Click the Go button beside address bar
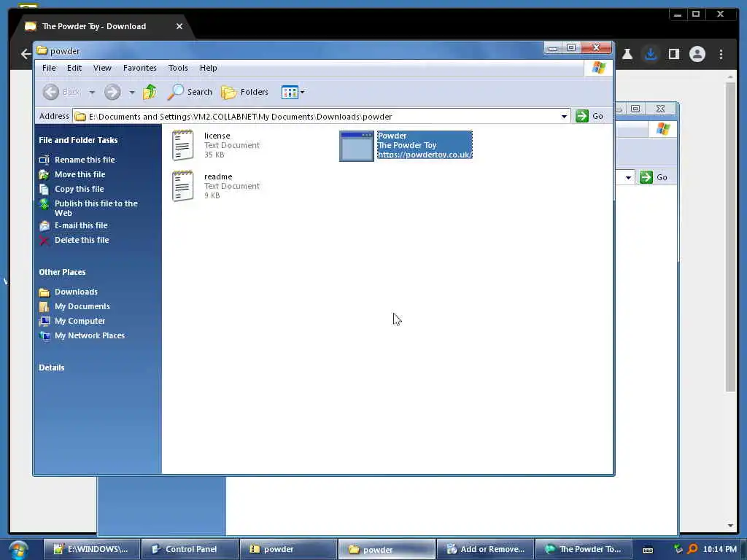Viewport: 747px width, 560px height. click(x=589, y=116)
